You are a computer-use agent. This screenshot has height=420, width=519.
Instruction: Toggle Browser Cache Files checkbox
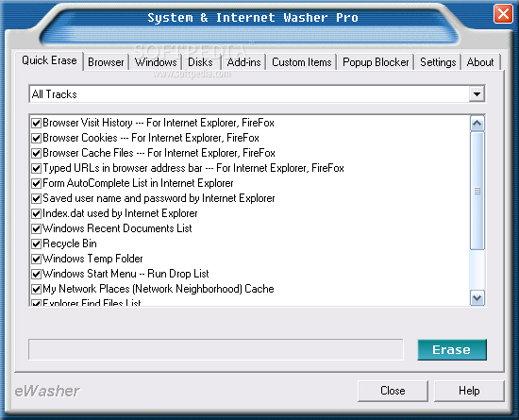pyautogui.click(x=36, y=153)
